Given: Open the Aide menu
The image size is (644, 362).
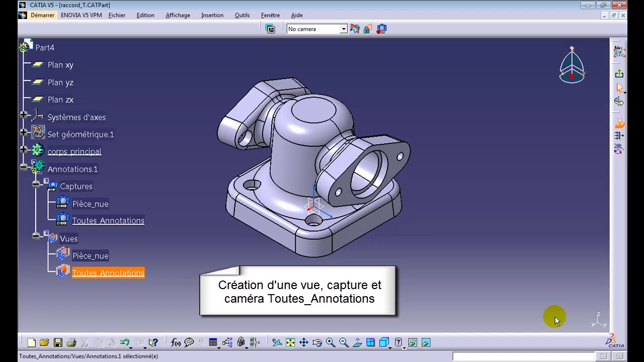Looking at the screenshot, I should click(297, 15).
